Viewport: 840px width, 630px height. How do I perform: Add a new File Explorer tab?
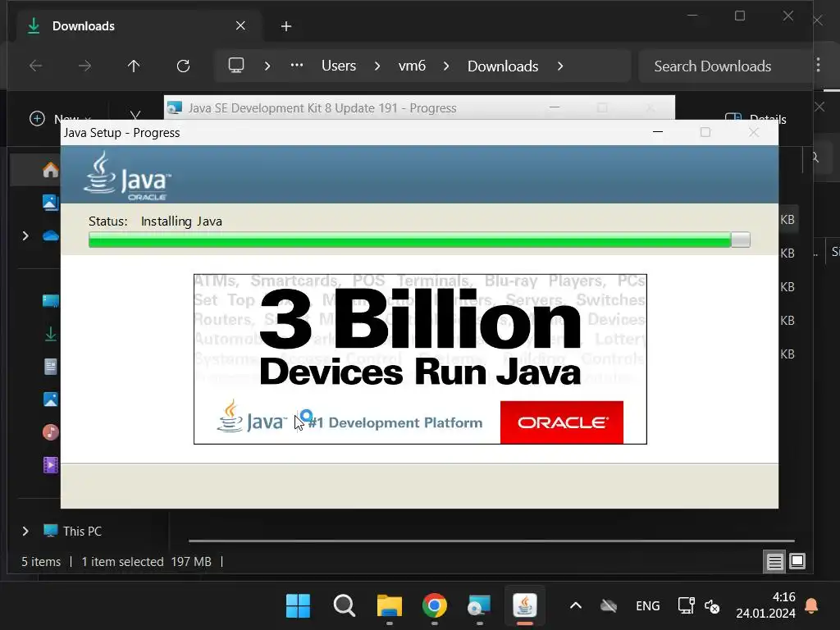click(x=286, y=26)
